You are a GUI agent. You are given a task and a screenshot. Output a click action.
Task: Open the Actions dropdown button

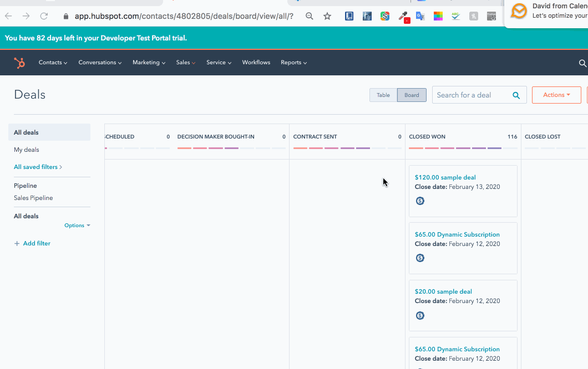(x=556, y=95)
